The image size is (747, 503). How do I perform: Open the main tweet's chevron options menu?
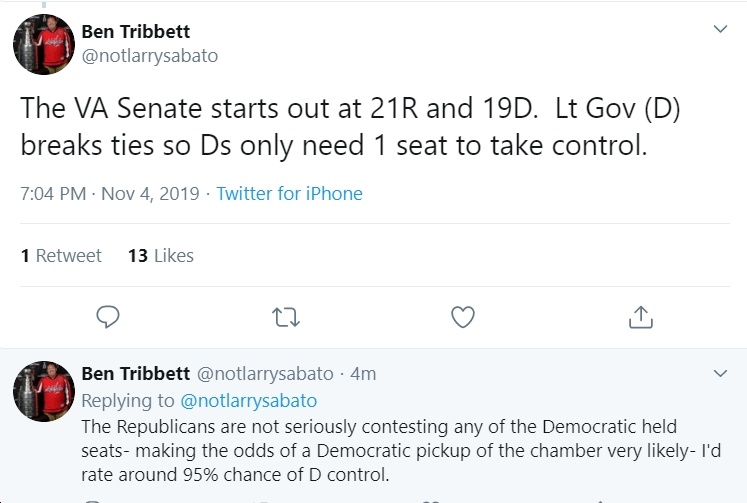(x=720, y=29)
